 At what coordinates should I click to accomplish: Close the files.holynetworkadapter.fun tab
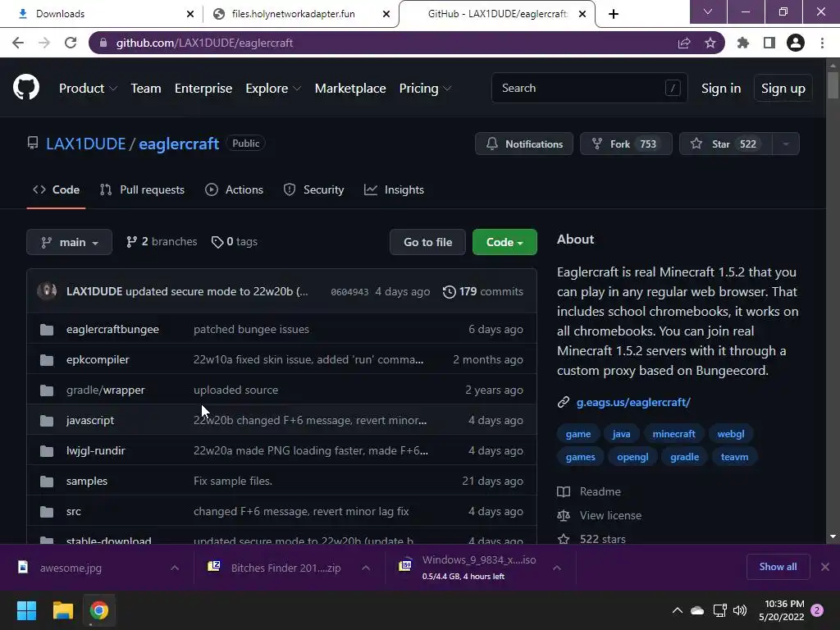386,14
